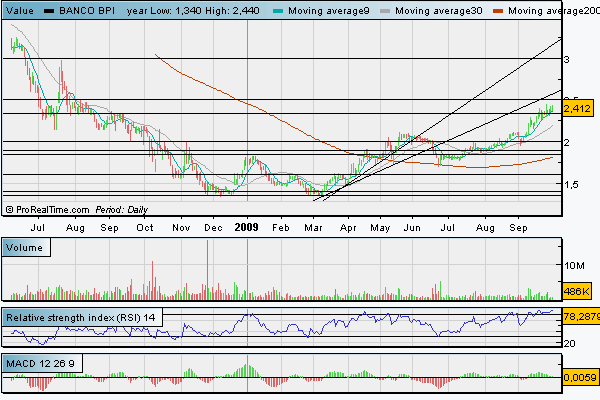Click the 'BANCO BPI' legend text
Viewport: 600px width, 400px height.
tap(87, 11)
